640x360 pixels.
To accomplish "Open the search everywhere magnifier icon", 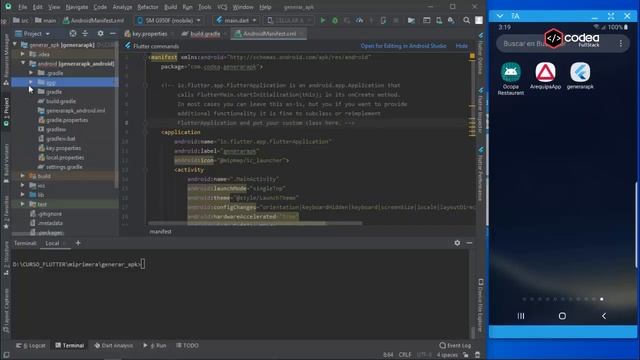I will (466, 20).
